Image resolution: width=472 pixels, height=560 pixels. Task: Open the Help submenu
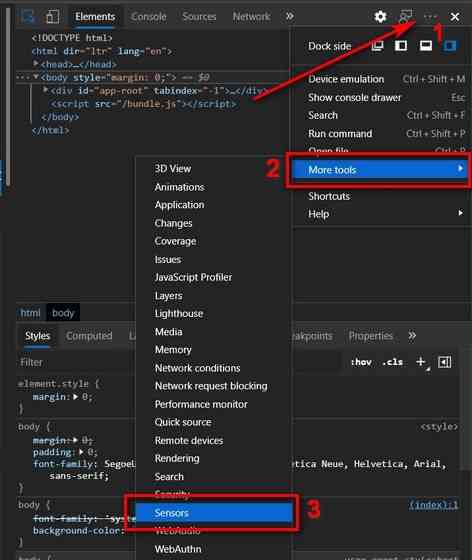pyautogui.click(x=381, y=214)
